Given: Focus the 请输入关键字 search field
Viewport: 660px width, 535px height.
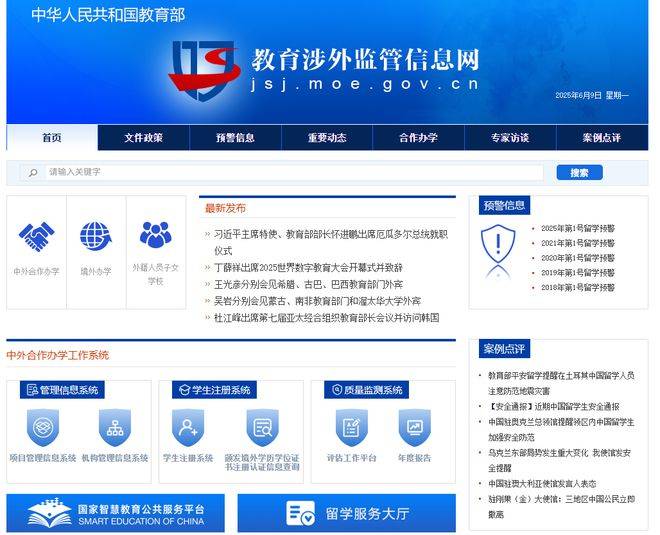Looking at the screenshot, I should [x=294, y=172].
